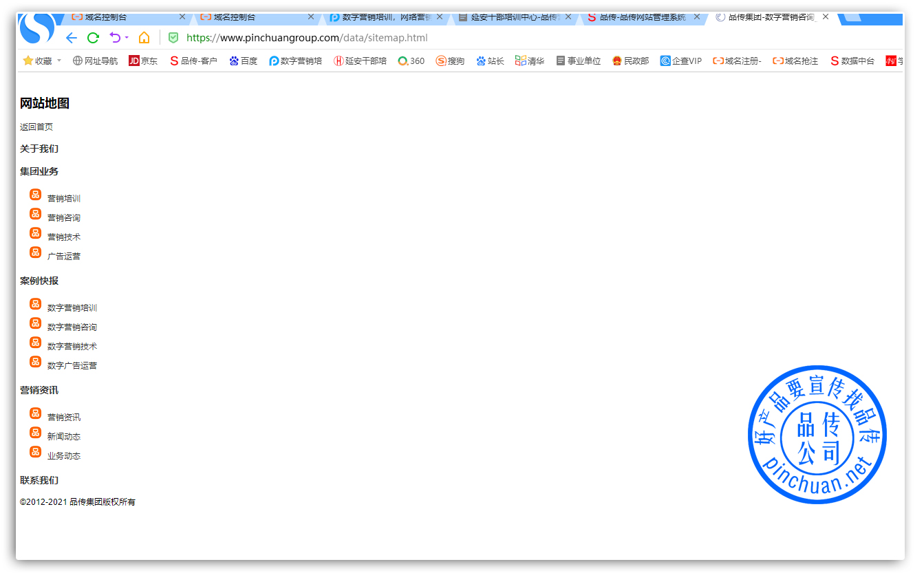
Task: Click the orange link icon beside 新闻动态
Action: point(35,432)
